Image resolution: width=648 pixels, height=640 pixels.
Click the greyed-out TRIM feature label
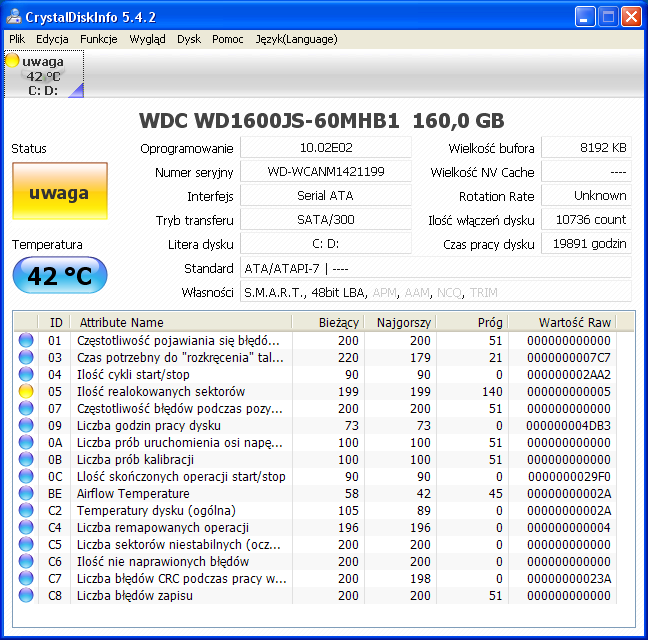click(x=484, y=293)
